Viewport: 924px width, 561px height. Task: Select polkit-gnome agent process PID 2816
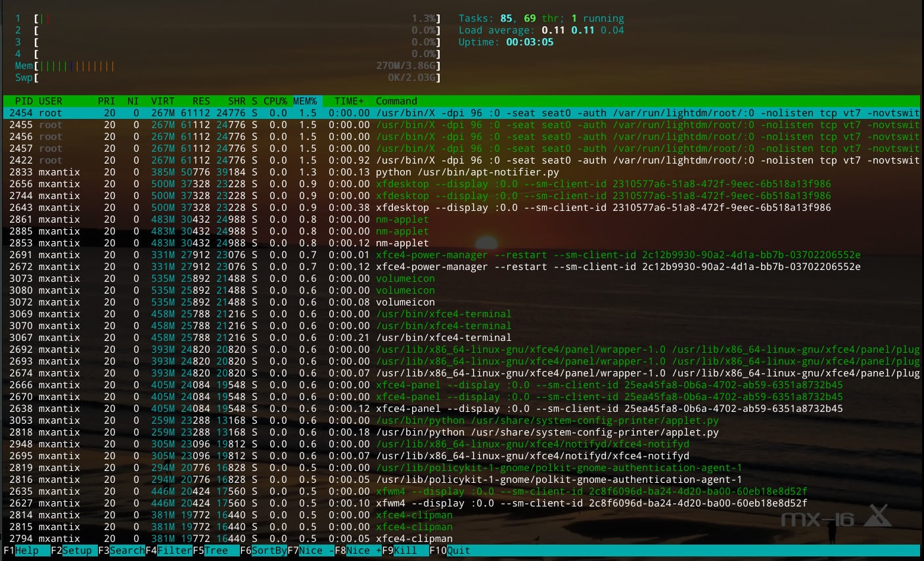[x=461, y=480]
